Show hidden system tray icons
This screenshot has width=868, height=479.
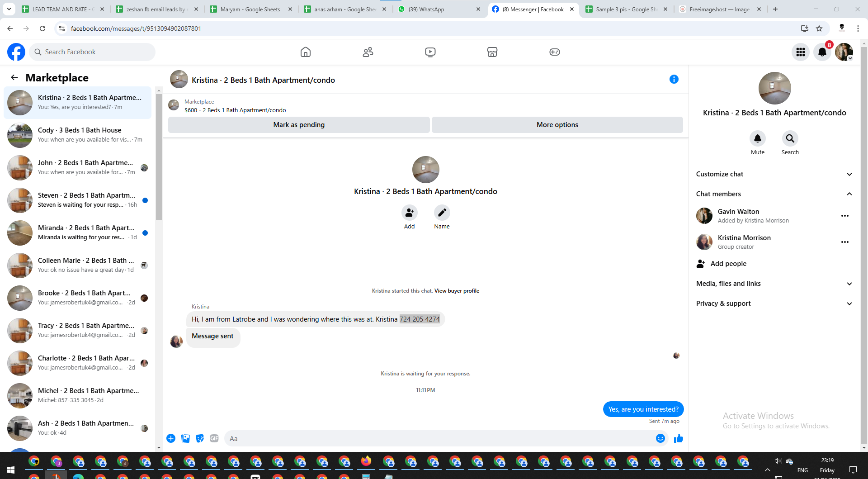coord(767,470)
